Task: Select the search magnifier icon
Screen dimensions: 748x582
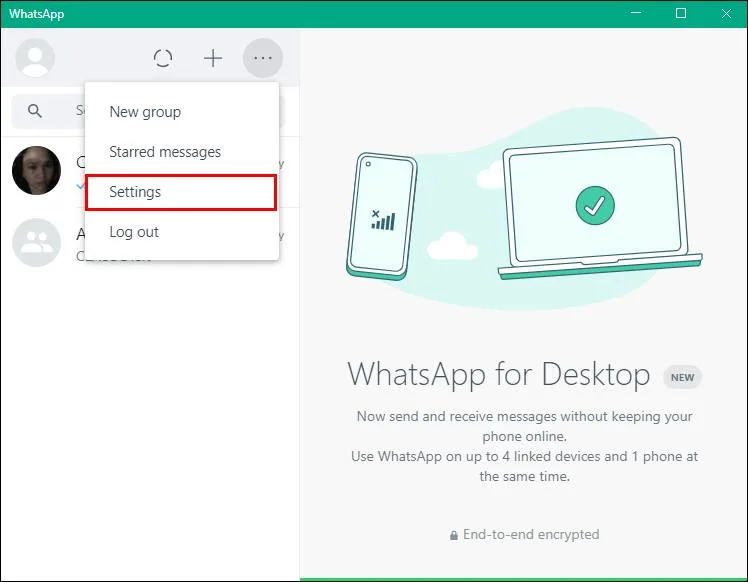Action: pos(35,111)
